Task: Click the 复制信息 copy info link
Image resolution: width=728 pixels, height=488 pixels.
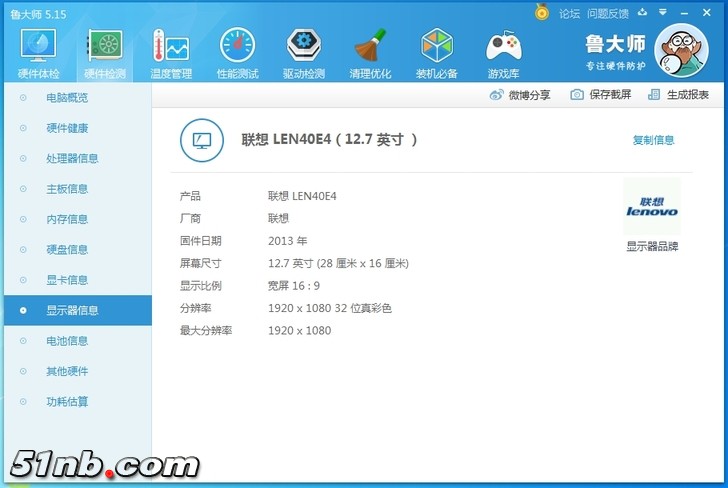Action: tap(653, 140)
